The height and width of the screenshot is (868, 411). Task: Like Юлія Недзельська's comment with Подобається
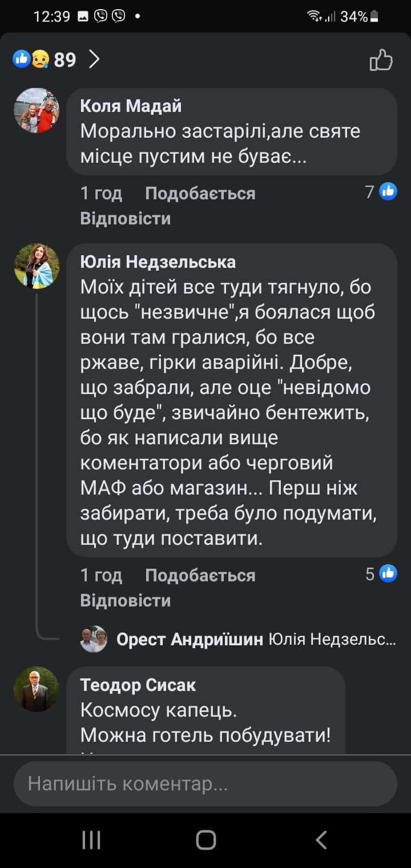200,575
